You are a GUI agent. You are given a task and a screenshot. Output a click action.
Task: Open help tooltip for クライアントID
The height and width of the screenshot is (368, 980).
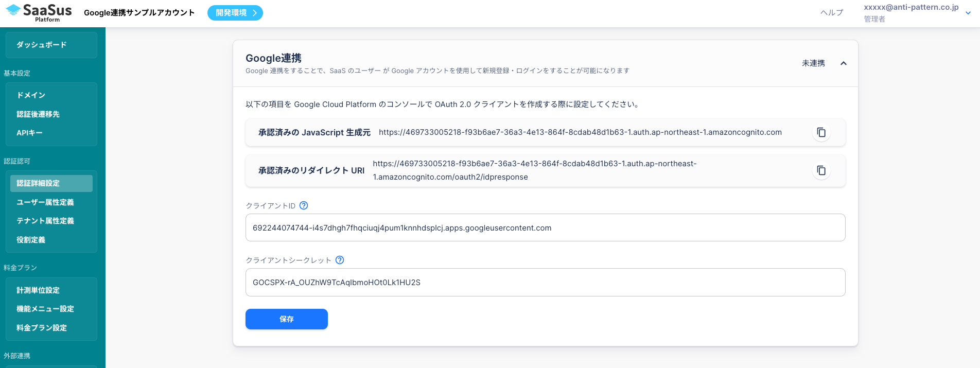304,205
